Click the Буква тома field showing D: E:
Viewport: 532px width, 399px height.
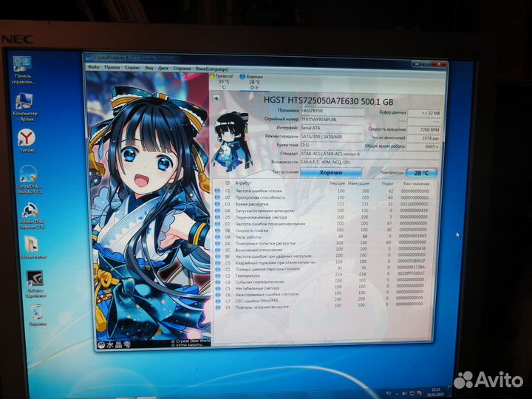332,145
